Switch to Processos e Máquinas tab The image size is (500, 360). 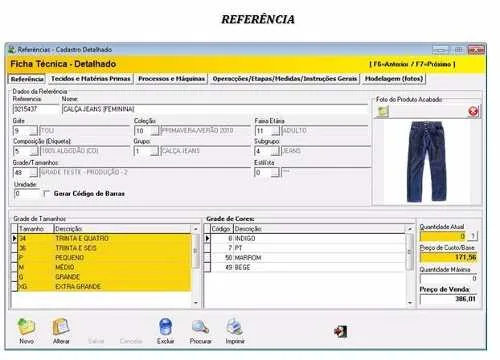(171, 79)
